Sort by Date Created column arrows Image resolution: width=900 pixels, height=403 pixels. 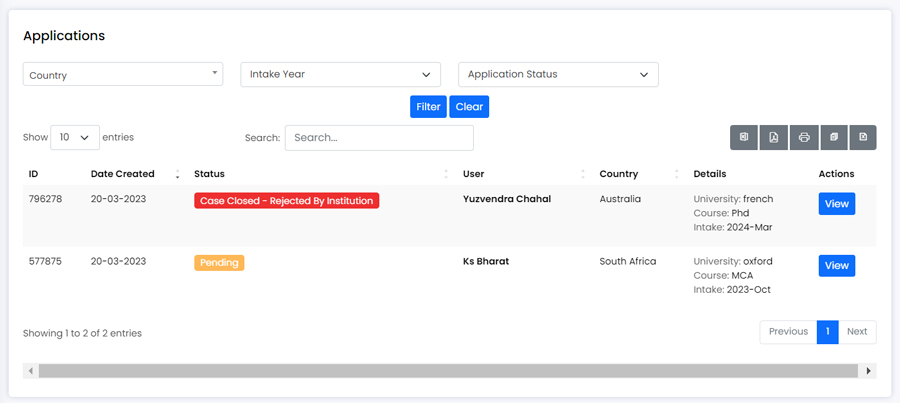click(177, 174)
